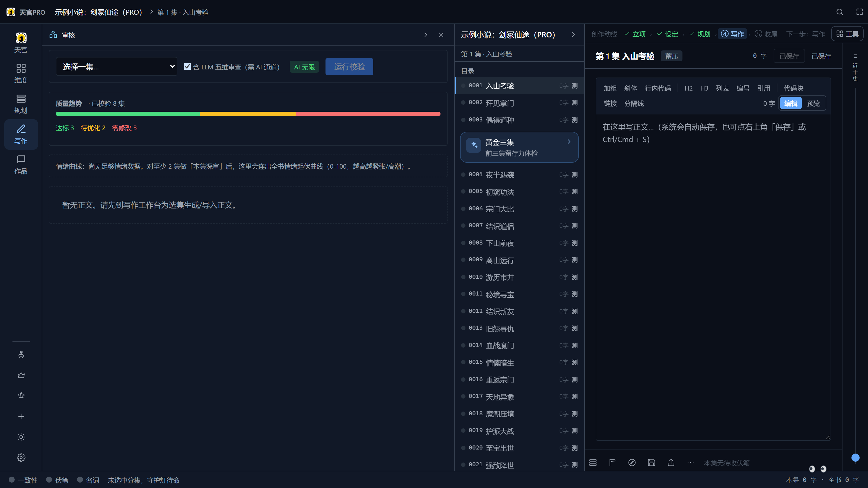Click the crown icon in left sidebar

21,375
